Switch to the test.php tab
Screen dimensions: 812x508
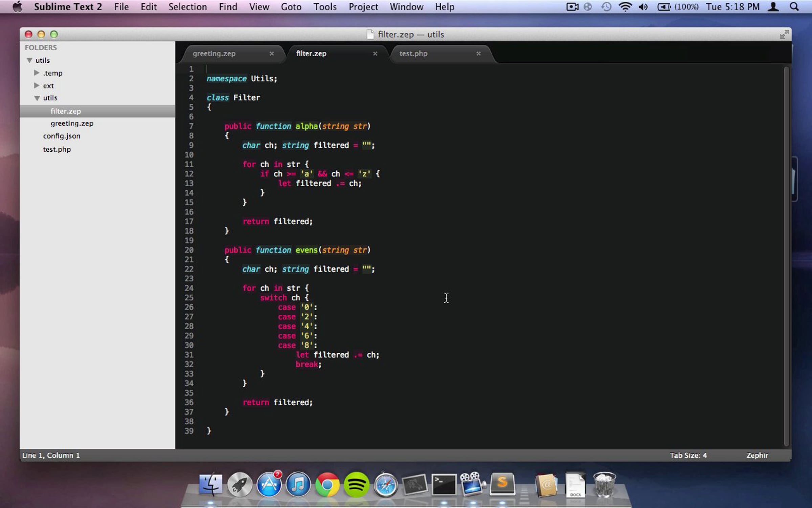coord(413,54)
